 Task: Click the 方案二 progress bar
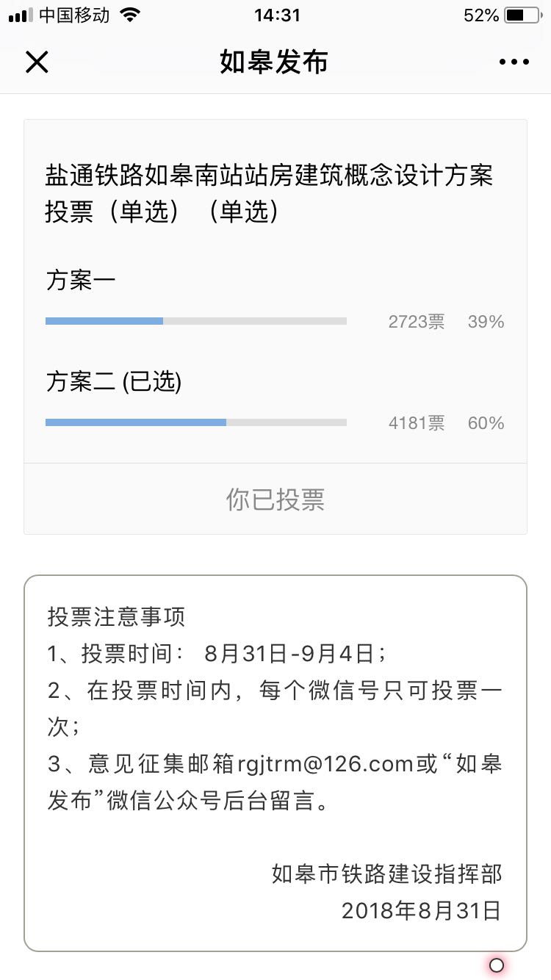click(195, 422)
